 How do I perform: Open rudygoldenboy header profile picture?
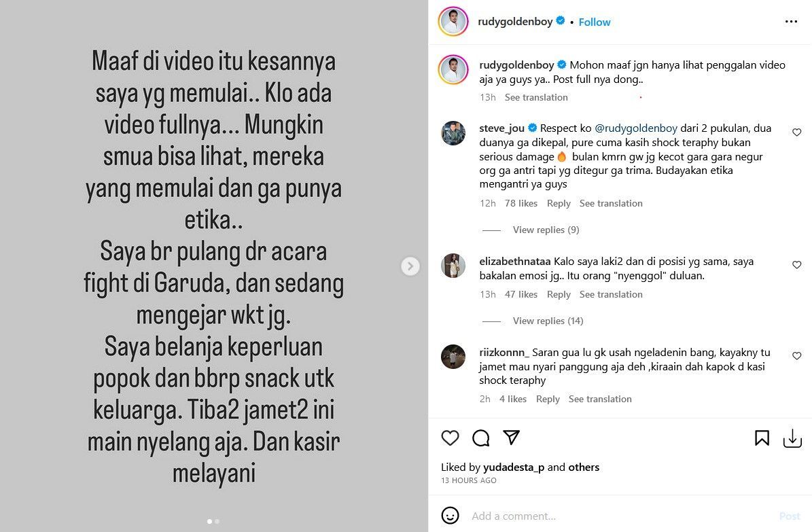(x=453, y=22)
